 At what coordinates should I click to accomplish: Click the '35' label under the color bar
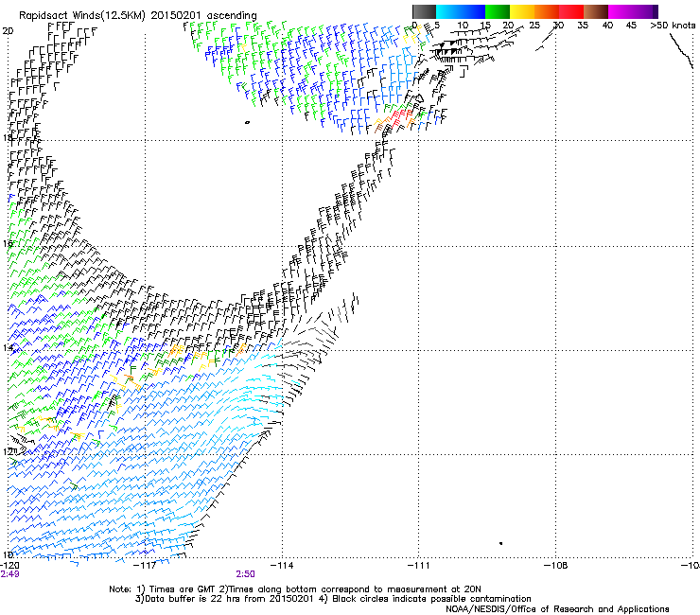(x=583, y=26)
